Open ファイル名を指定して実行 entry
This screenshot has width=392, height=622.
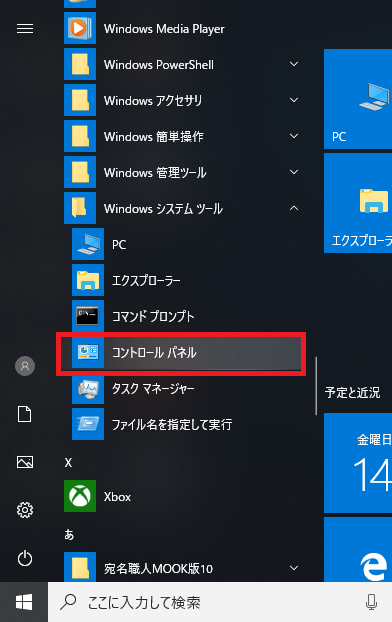click(x=172, y=425)
